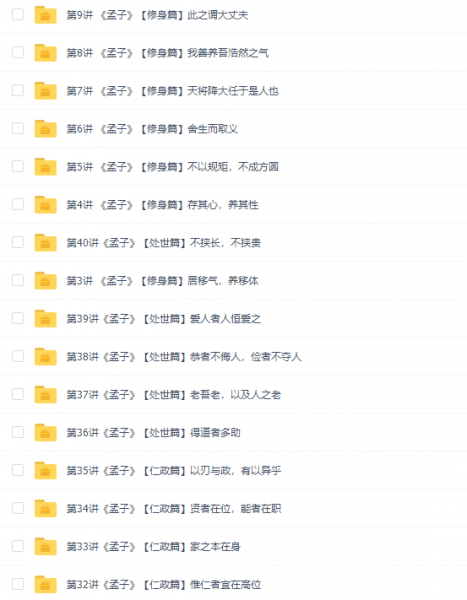Check the box for 第38讲 恭者不侮人
This screenshot has width=467, height=600.
coord(18,356)
